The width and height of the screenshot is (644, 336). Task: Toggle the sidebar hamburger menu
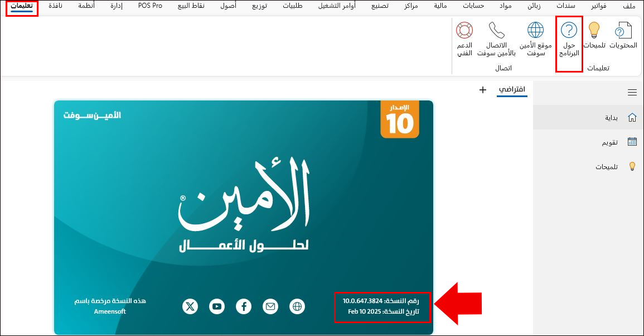(x=632, y=93)
